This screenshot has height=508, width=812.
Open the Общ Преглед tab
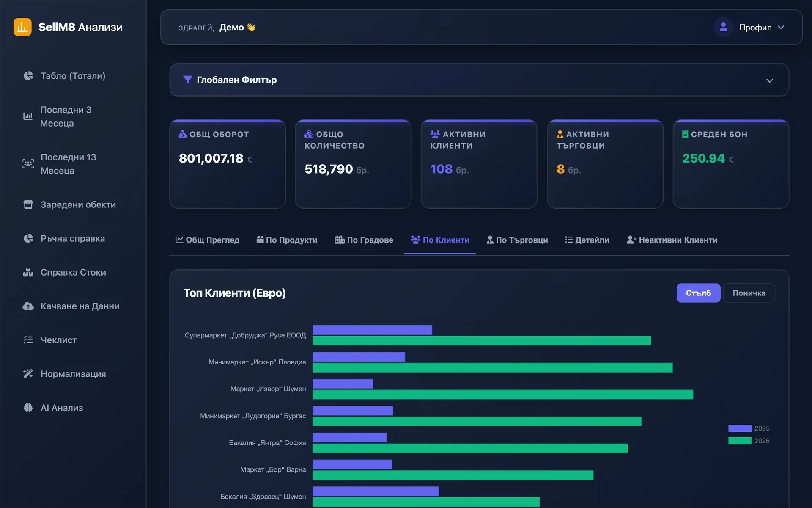click(208, 240)
